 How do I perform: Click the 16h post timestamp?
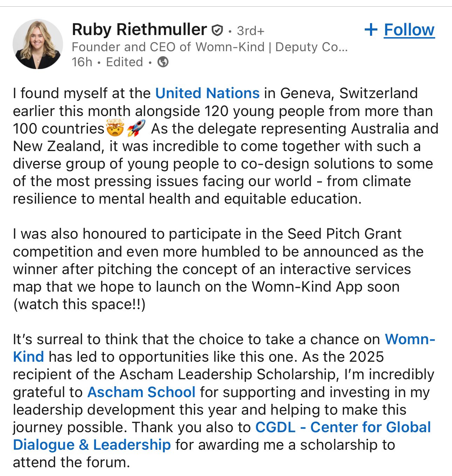82,62
